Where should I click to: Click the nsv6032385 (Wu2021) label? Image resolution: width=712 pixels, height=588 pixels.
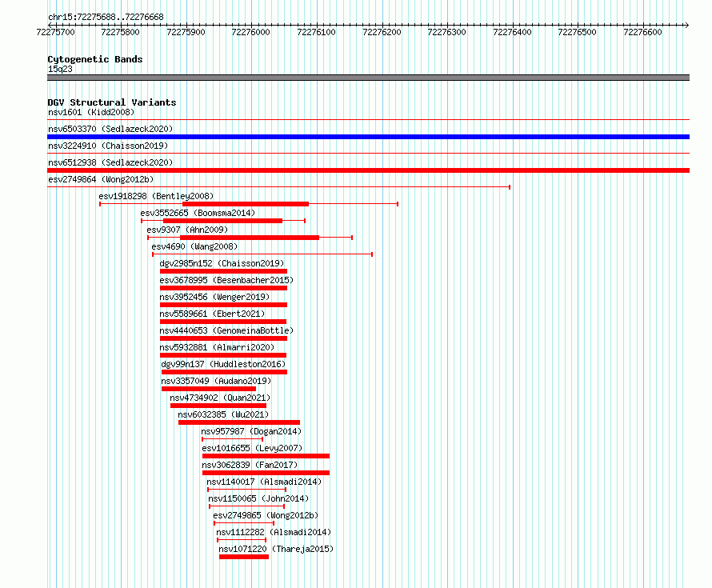coord(223,414)
